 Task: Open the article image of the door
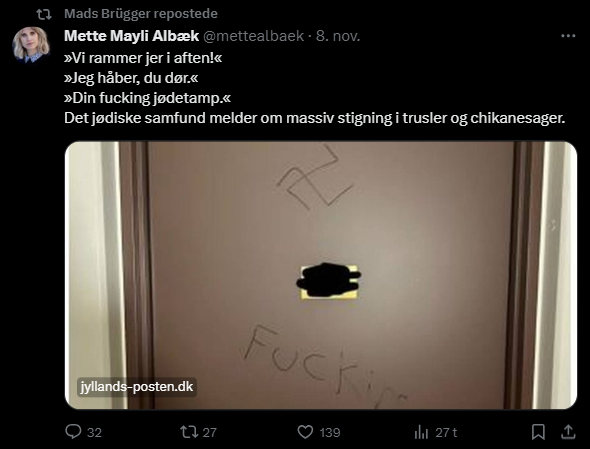[321, 275]
